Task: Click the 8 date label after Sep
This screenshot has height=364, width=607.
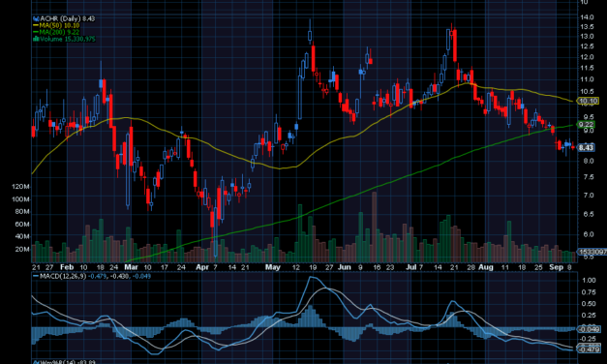Action: pos(569,267)
